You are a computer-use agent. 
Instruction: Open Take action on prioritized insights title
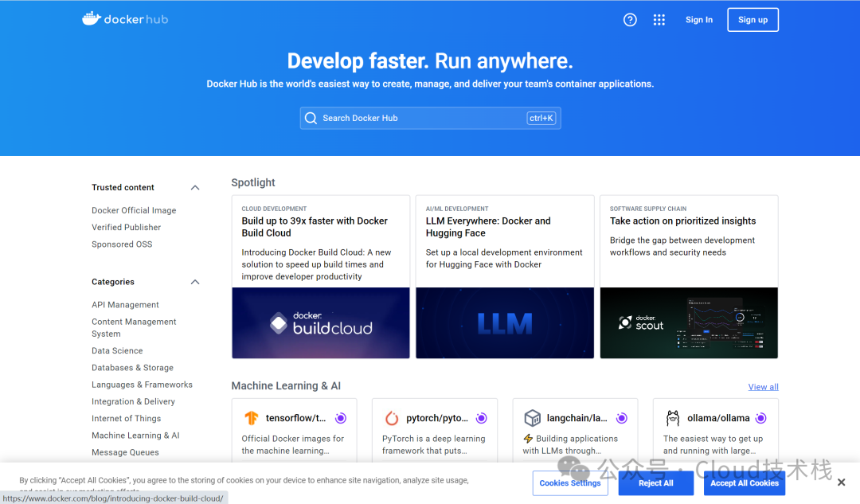tap(683, 221)
